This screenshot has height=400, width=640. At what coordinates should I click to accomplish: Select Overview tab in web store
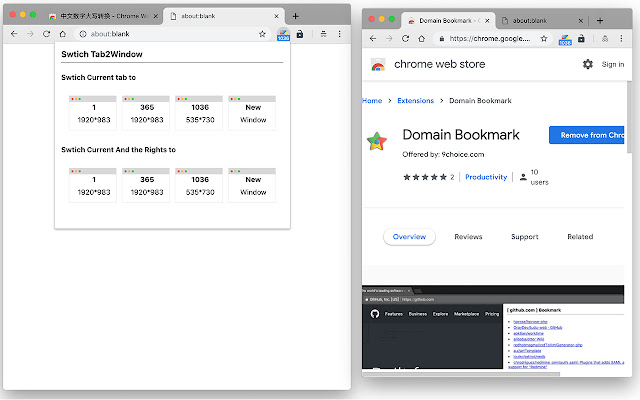(409, 237)
